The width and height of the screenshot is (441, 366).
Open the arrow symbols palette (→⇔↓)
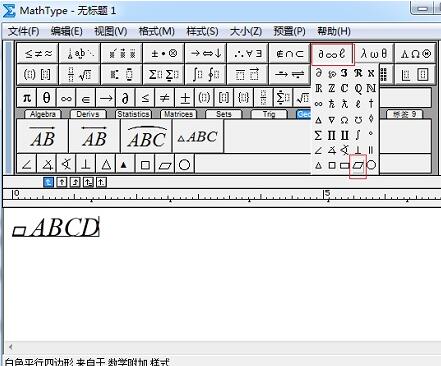pos(206,53)
